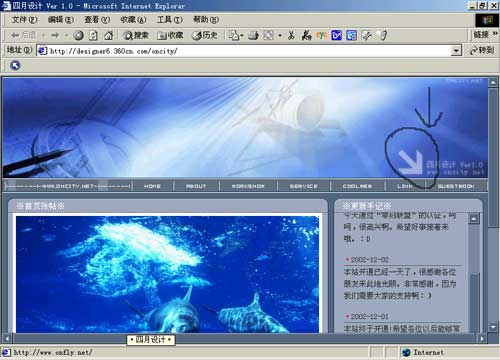Click into the URL address field
This screenshot has width=500, height=360.
(x=245, y=51)
